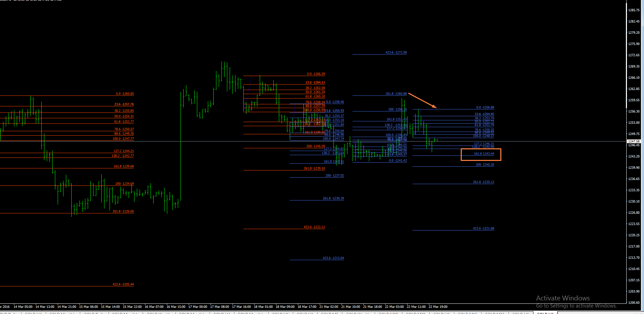The height and width of the screenshot is (314, 644).
Task: Select the '161.8 1239.68' extension label
Action: 124,166
